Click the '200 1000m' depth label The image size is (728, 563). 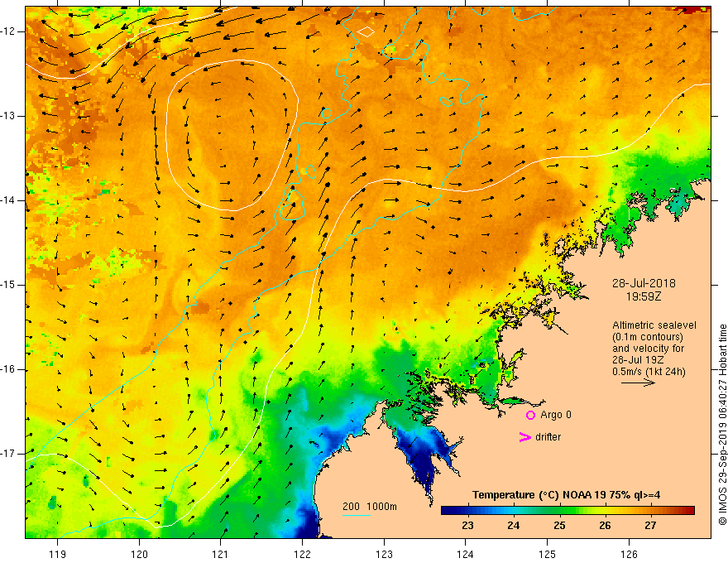370,507
